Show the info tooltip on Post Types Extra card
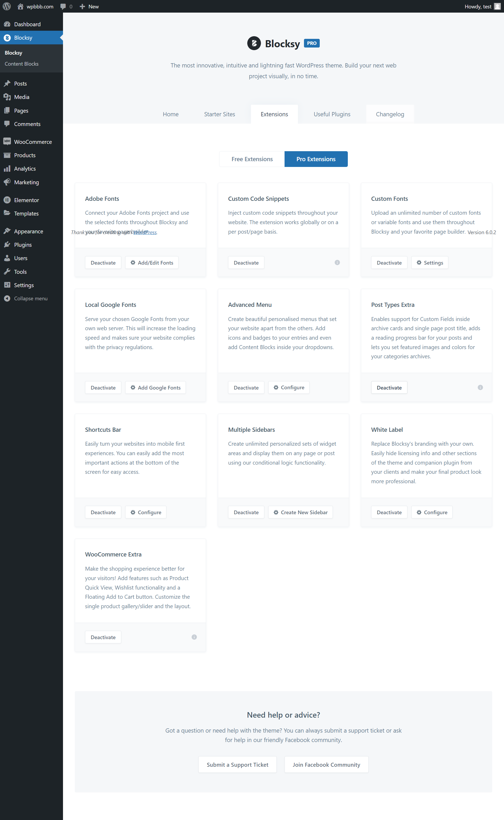 click(x=480, y=387)
